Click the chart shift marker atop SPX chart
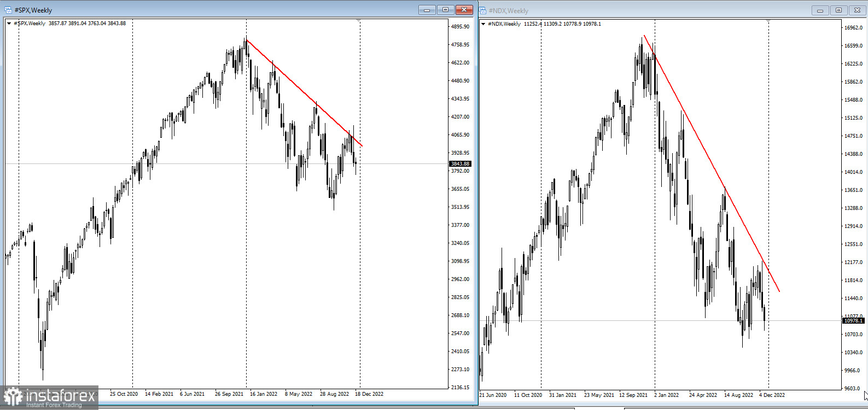This screenshot has height=410, width=868. click(x=359, y=20)
